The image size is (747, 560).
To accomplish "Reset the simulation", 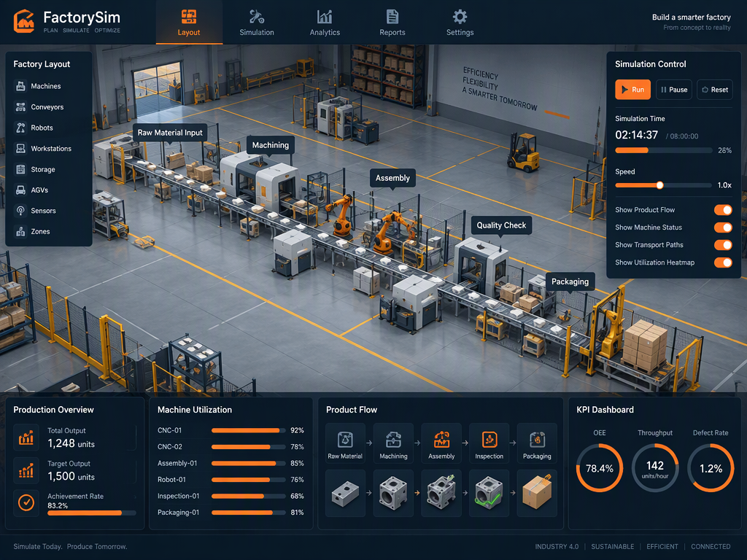I will pyautogui.click(x=715, y=90).
